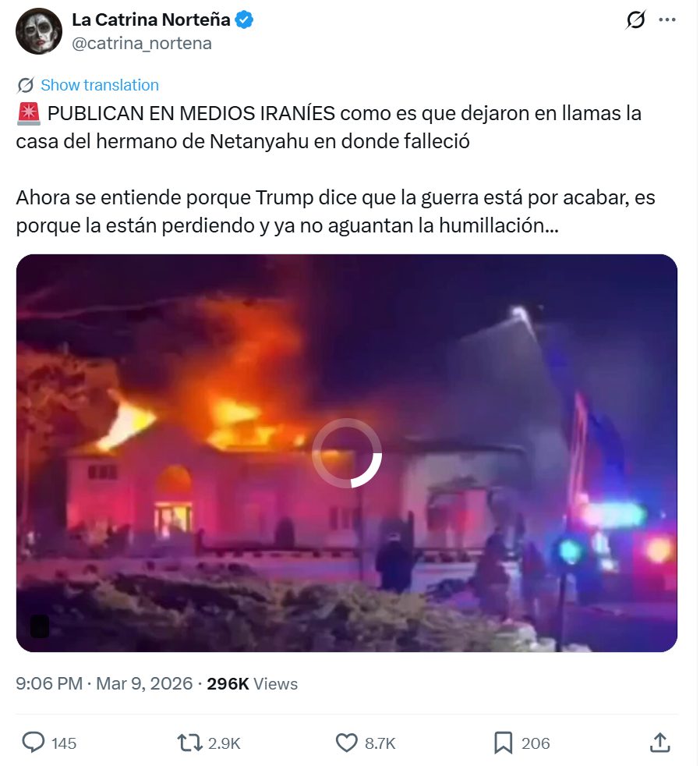Screen dimensions: 700x766
Task: Click the La Catrina Norteña display name
Action: click(x=151, y=20)
